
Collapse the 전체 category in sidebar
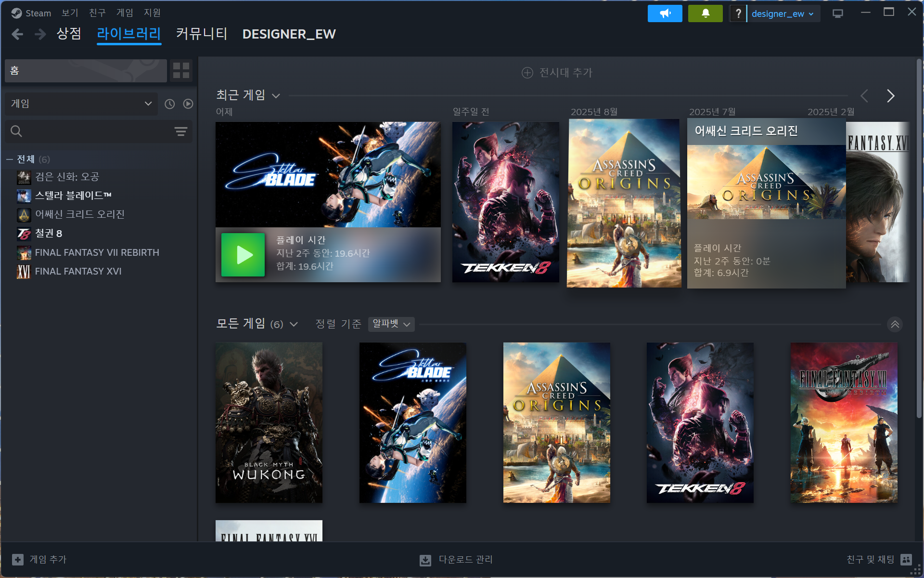click(x=10, y=159)
